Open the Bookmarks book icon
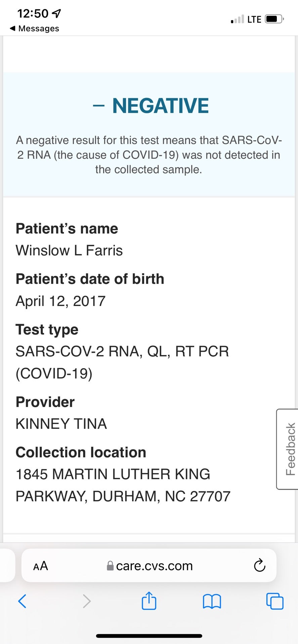This screenshot has width=298, height=644. (x=212, y=601)
